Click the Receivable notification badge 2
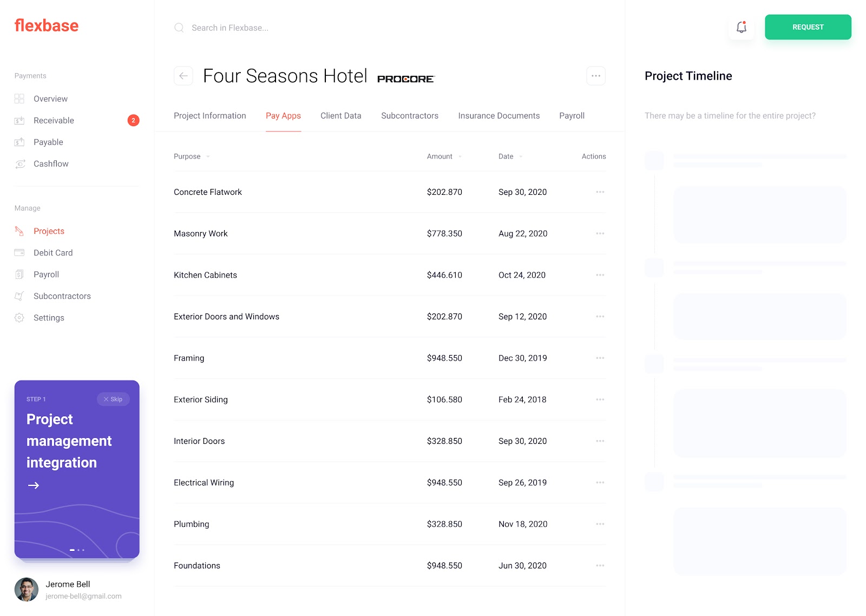 click(133, 120)
